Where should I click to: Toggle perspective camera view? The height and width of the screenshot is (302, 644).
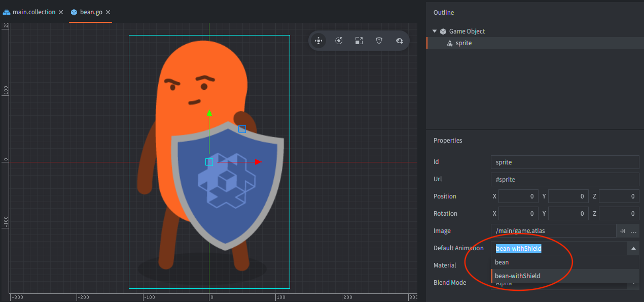(x=379, y=41)
